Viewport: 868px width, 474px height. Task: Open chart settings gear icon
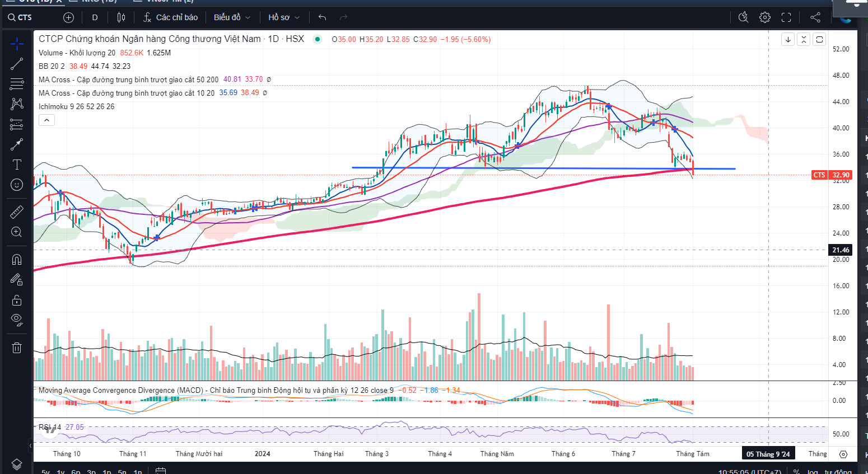pyautogui.click(x=765, y=17)
